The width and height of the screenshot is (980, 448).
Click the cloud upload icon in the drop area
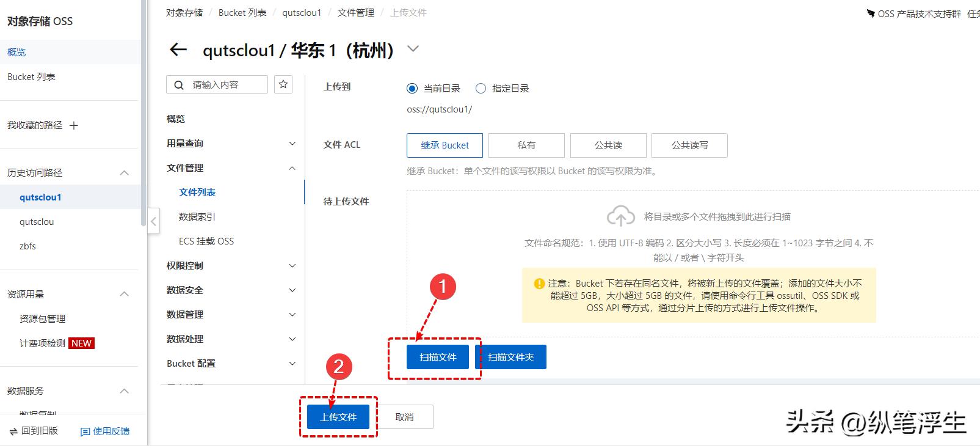[x=621, y=216]
